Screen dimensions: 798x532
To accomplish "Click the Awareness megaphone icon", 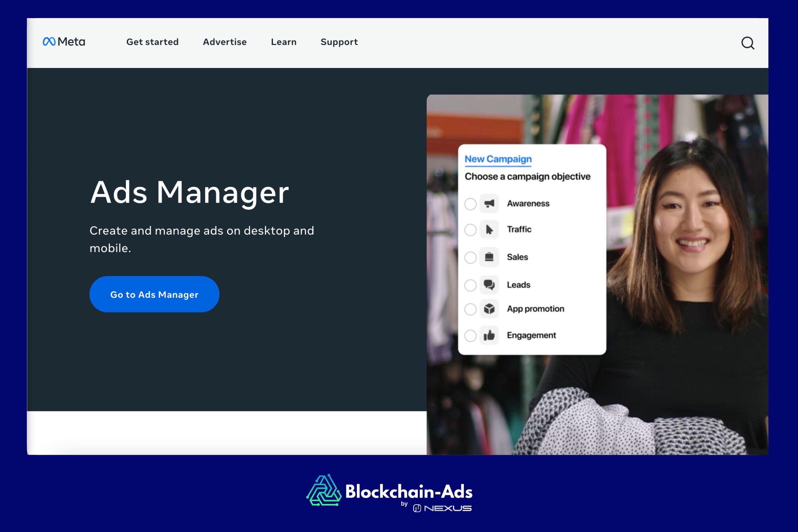I will coord(489,204).
